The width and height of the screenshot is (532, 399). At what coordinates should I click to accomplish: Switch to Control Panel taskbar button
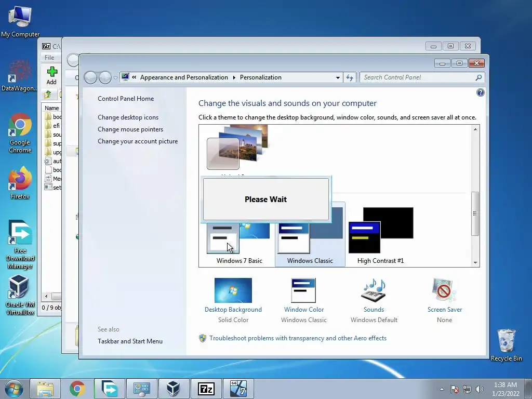click(141, 389)
